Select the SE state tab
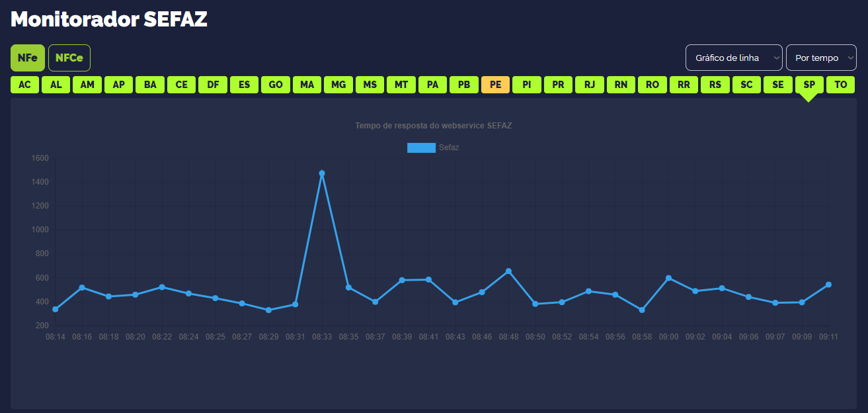Viewport: 868px width, 413px height. tap(778, 85)
